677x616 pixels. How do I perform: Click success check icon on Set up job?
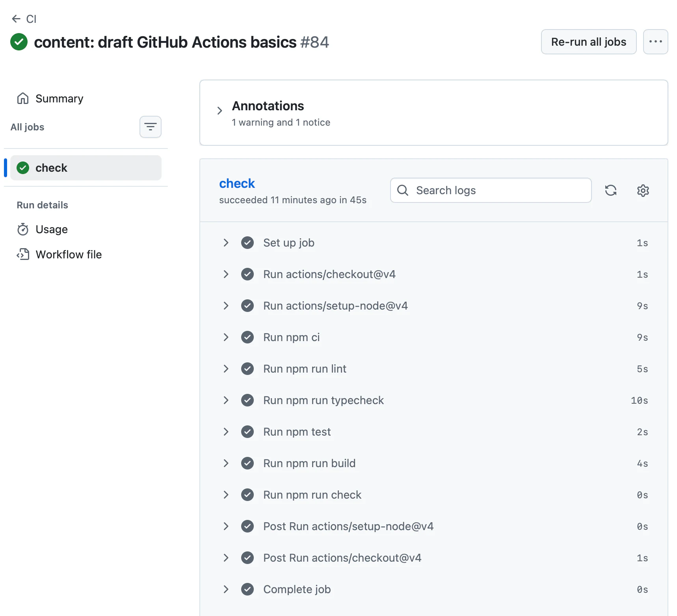pos(247,243)
